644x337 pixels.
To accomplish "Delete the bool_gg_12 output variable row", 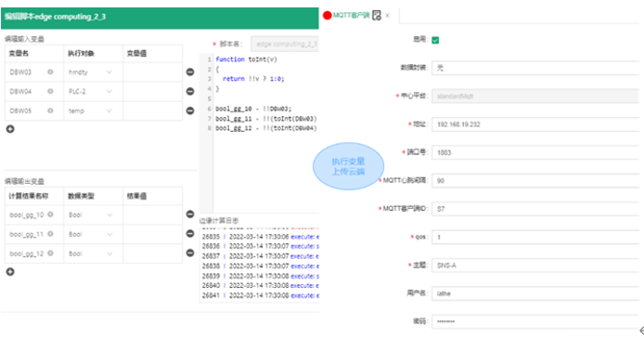I will 190,253.
